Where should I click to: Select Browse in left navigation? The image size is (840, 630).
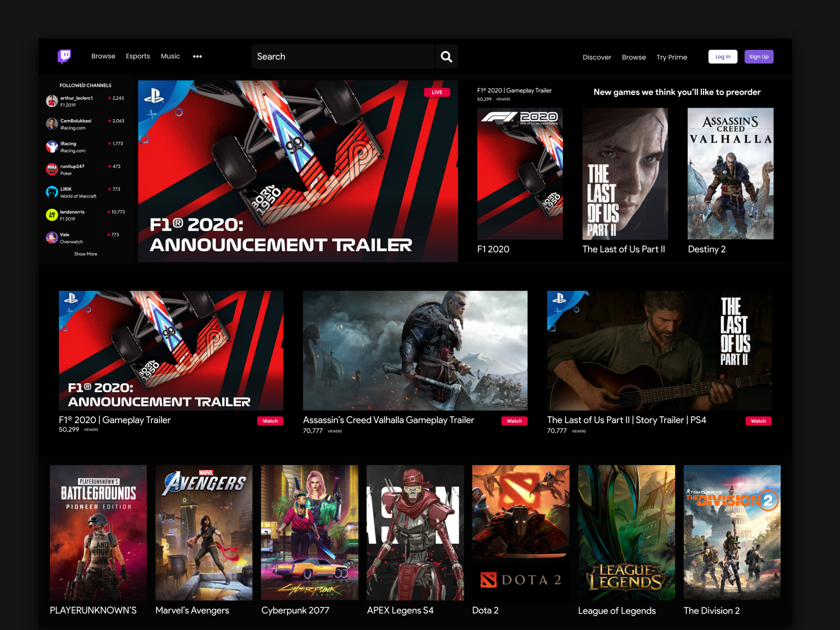coord(103,56)
